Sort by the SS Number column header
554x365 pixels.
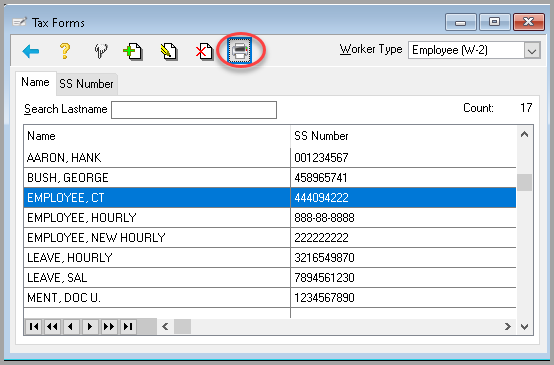403,136
